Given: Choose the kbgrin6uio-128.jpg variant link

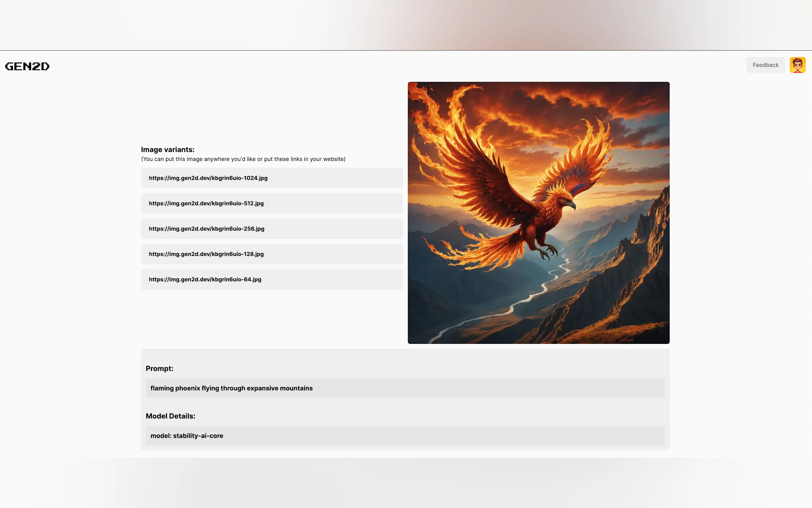Looking at the screenshot, I should pos(206,254).
